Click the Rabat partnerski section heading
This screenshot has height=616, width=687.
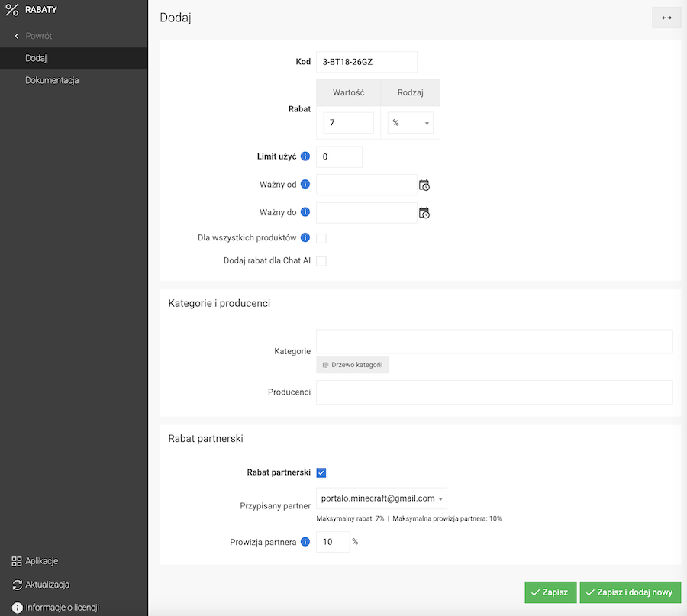click(205, 439)
